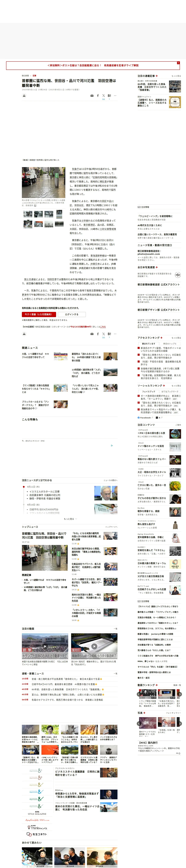Viewport: 186px width, 868px height.
Task: Play the 蛍光灯 戦後照らし続けた細熱 video
Action: (x=94, y=646)
